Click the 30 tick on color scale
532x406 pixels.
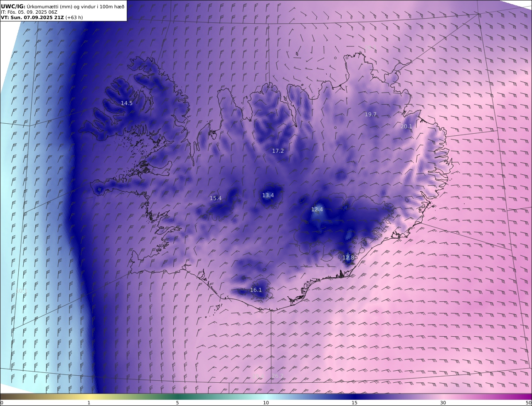(443, 403)
